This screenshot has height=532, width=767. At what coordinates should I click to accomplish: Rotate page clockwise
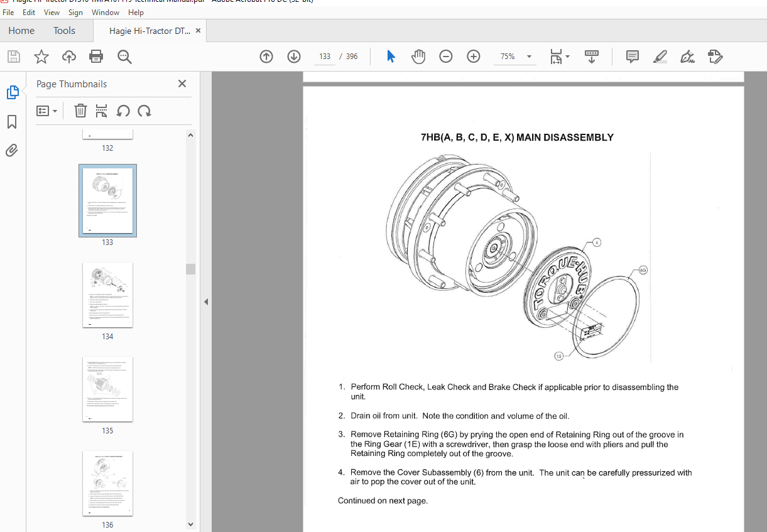(144, 111)
